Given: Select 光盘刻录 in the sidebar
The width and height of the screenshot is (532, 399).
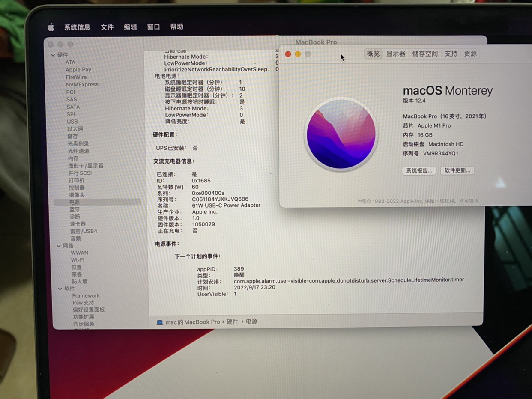Looking at the screenshot, I should click(x=78, y=144).
